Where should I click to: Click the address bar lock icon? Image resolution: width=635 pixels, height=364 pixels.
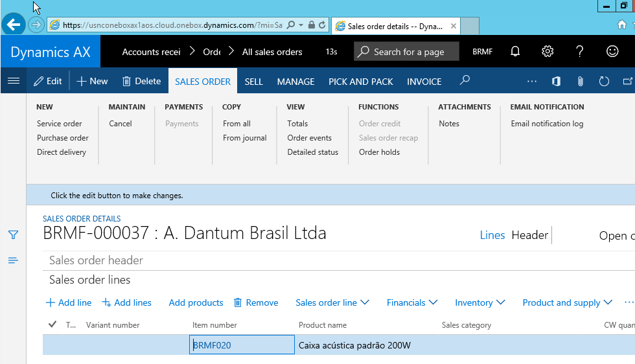(x=312, y=25)
